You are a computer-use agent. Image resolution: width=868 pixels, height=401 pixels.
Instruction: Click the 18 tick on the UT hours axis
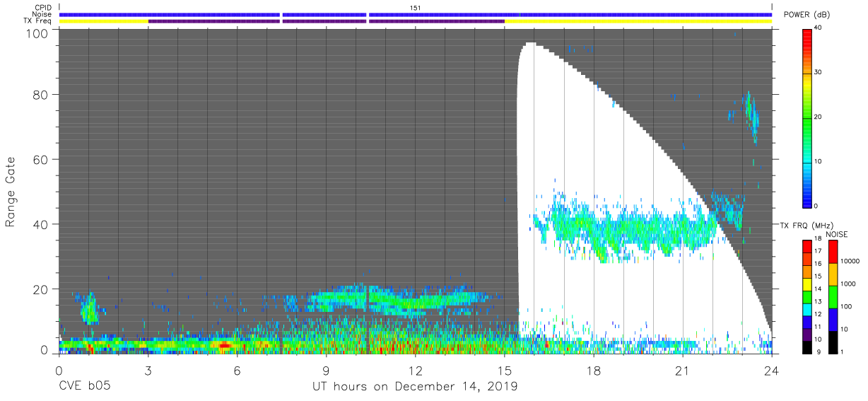click(593, 371)
